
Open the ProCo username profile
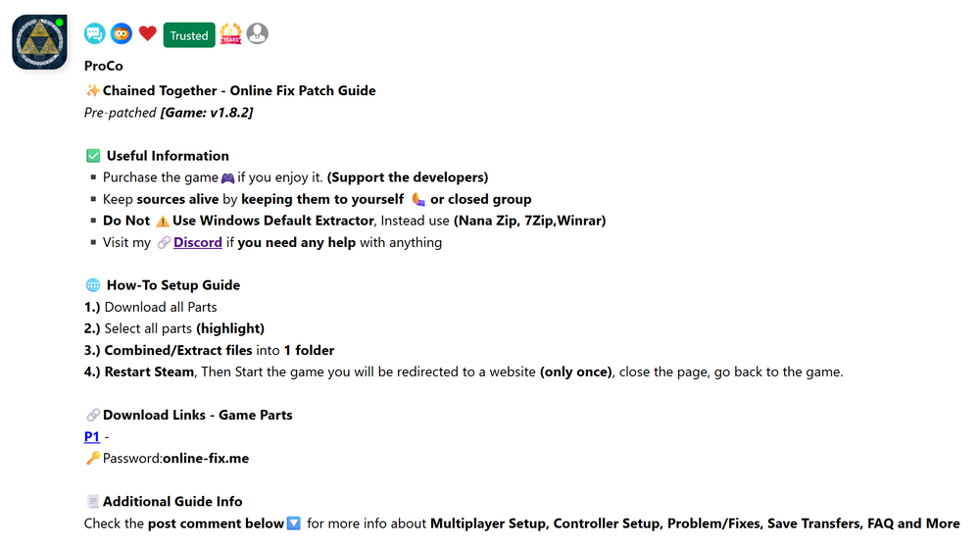coord(104,66)
